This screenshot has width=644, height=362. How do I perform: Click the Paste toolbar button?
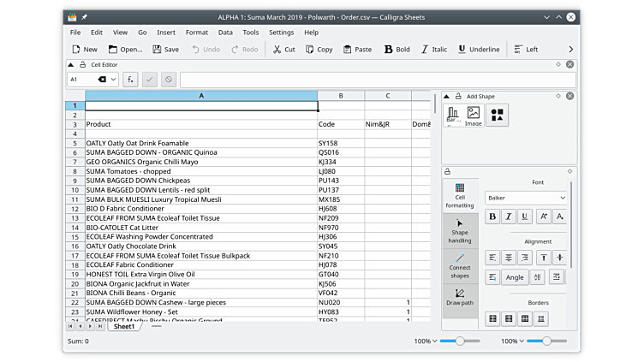356,50
